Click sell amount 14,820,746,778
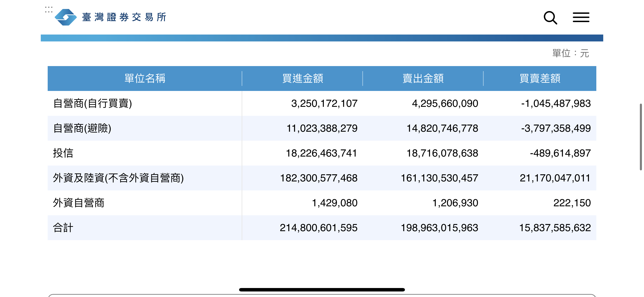This screenshot has width=644, height=297. 442,128
